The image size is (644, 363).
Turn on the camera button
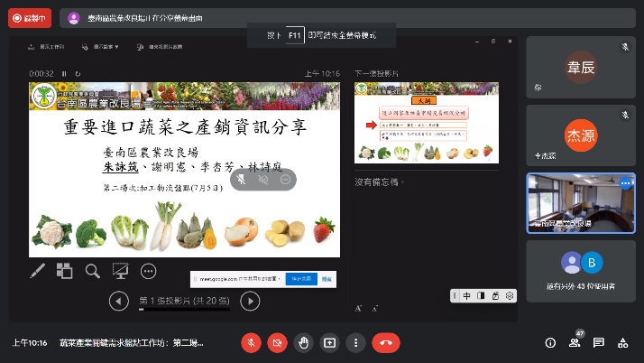(277, 343)
